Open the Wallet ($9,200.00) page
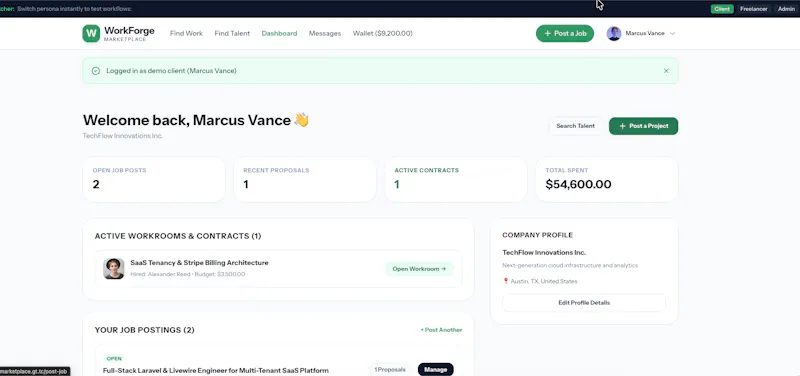This screenshot has height=376, width=800. pos(383,33)
